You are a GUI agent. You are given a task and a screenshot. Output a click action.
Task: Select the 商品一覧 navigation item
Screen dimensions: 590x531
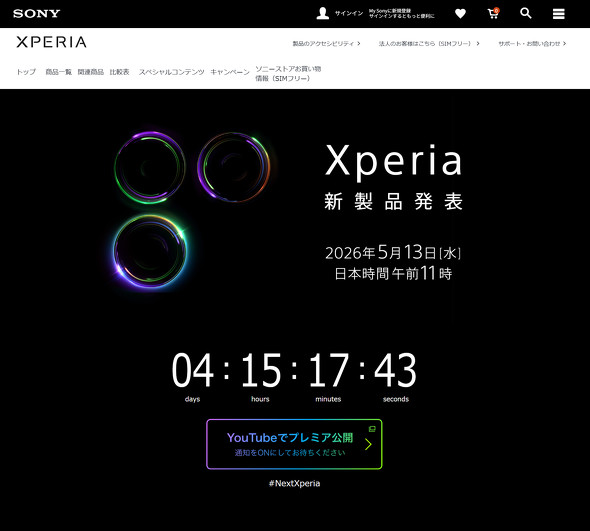pos(58,72)
